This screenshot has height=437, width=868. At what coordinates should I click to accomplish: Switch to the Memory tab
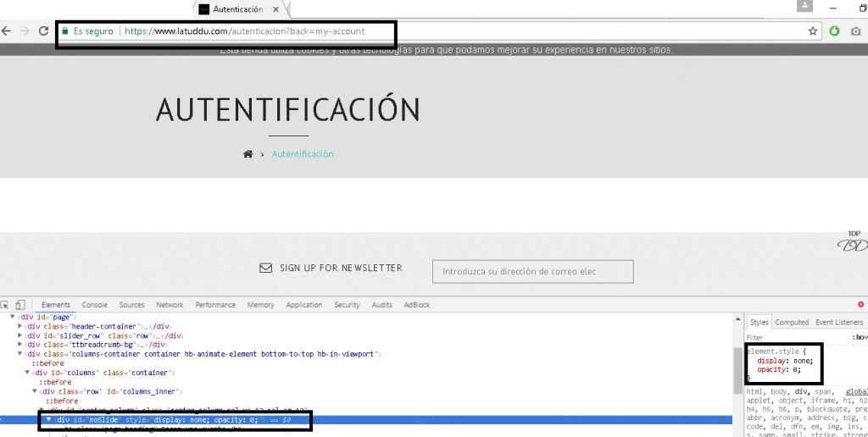(x=261, y=305)
